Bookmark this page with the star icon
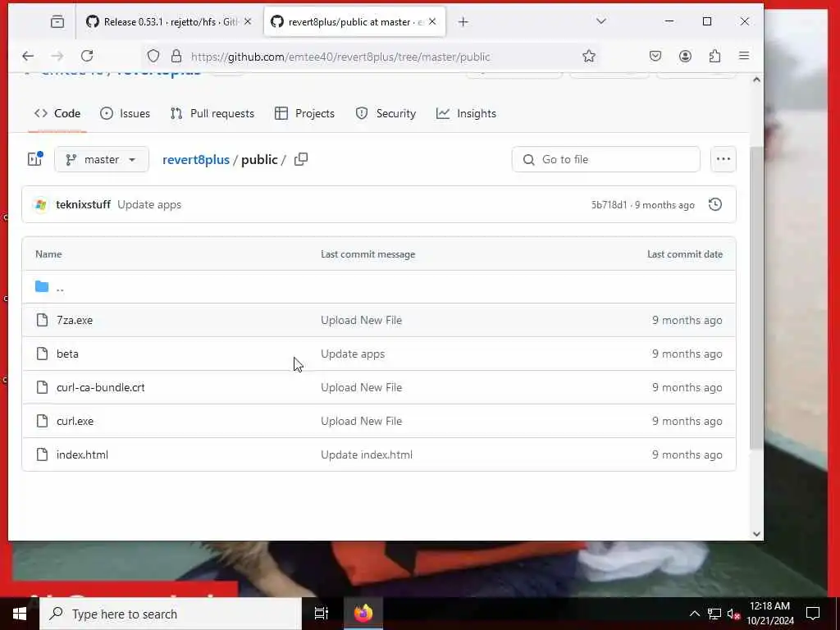The height and width of the screenshot is (630, 840). pos(589,57)
